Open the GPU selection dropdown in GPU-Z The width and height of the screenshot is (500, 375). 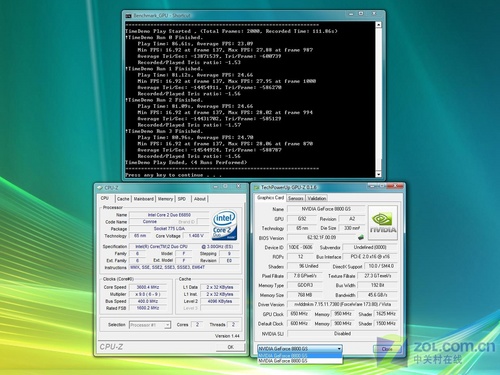339,349
